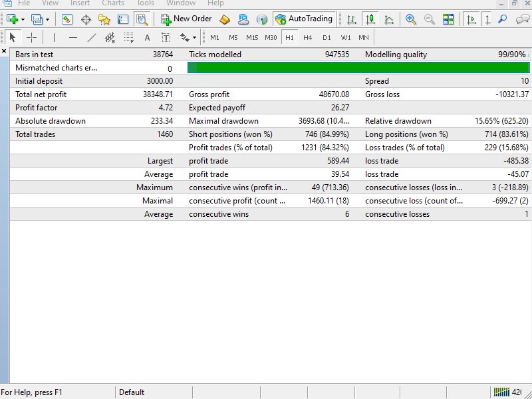Select the Trendline drawing tool
The width and height of the screenshot is (532, 399).
[x=92, y=37]
